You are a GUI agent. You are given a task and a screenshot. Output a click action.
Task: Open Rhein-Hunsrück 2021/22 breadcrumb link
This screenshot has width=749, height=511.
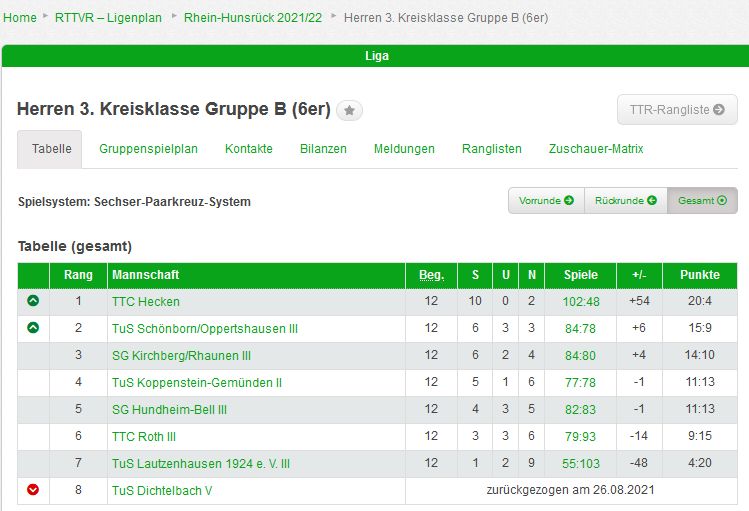[x=253, y=18]
